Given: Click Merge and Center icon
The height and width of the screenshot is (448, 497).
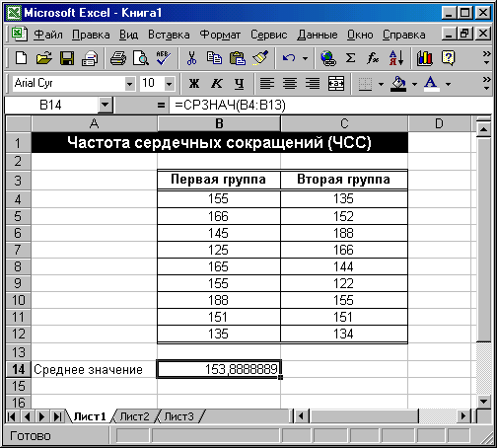Looking at the screenshot, I should point(336,83).
